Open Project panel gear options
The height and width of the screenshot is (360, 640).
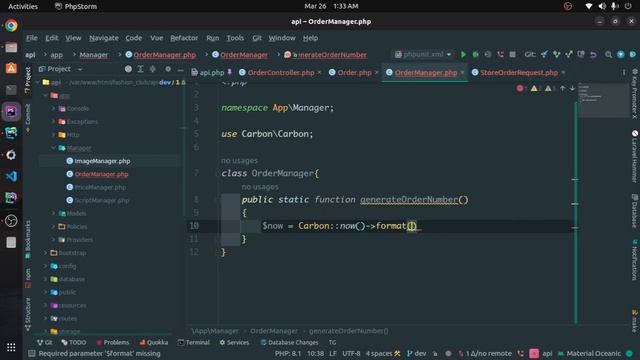coord(168,69)
